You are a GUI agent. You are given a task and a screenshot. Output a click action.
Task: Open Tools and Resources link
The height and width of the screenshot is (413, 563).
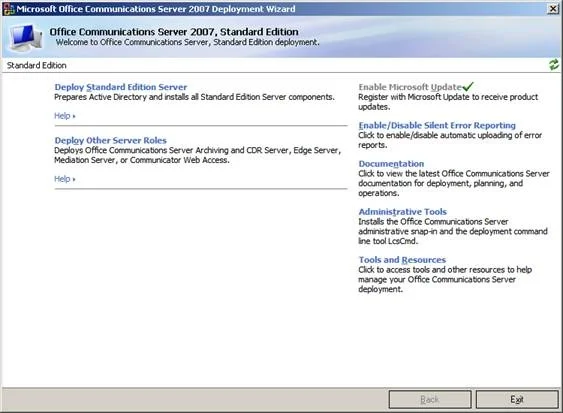point(402,260)
